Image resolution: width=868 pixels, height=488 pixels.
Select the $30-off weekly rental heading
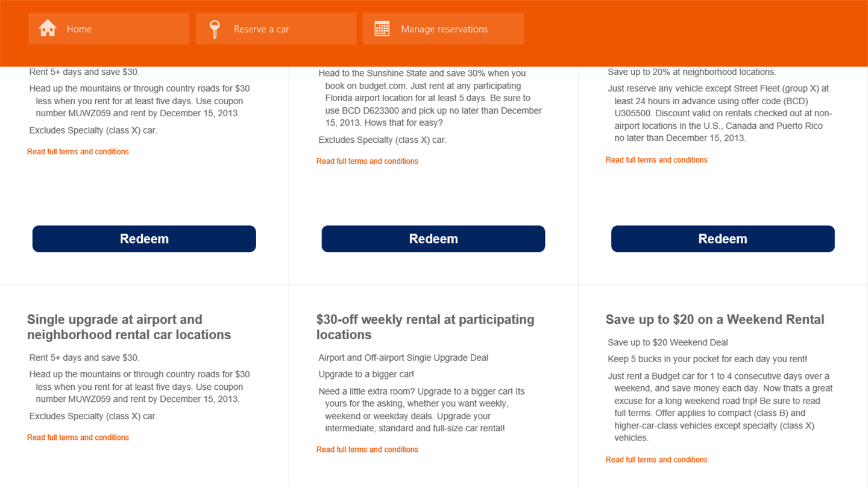[x=425, y=327]
